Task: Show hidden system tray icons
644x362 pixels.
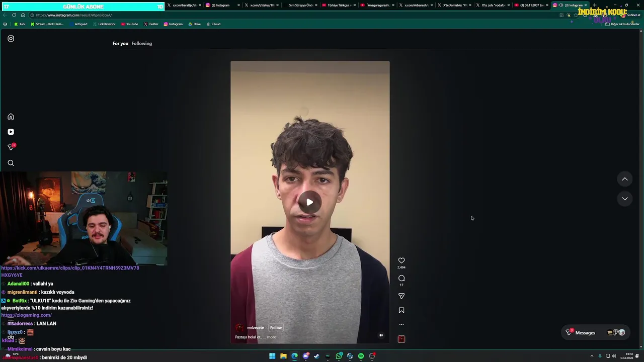Action: pos(592,356)
